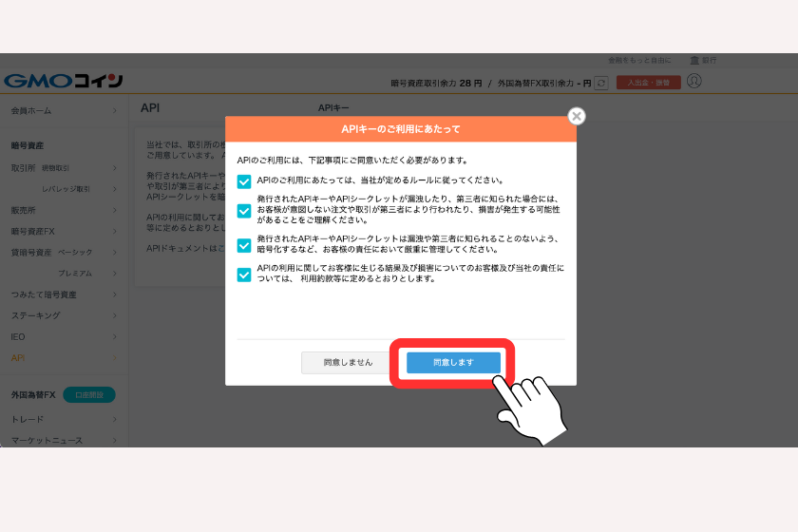The height and width of the screenshot is (532, 798).
Task: Toggle the third checkbox about encrypting API keys
Action: coord(244,244)
